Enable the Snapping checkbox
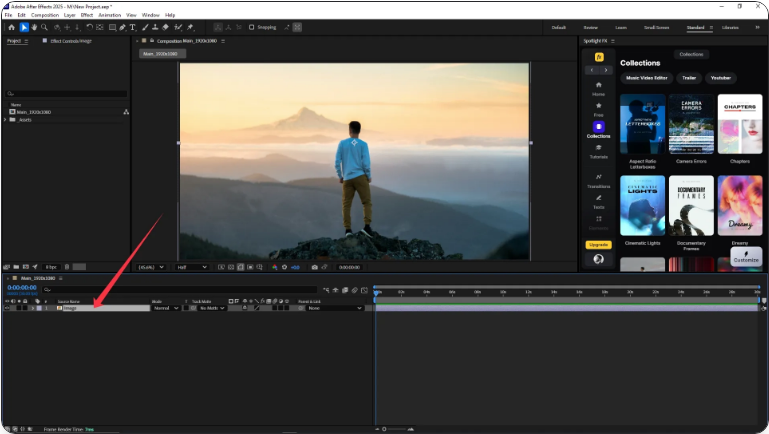 251,27
